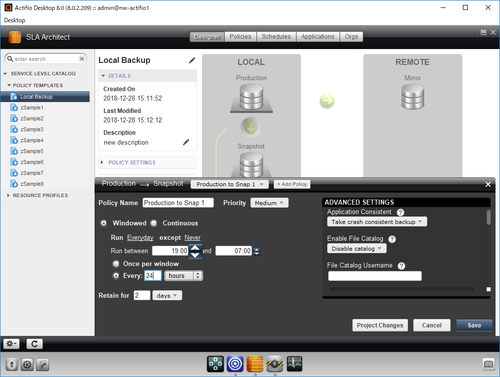This screenshot has height=377, width=500.
Task: Click the Add Policy button
Action: [x=292, y=184]
